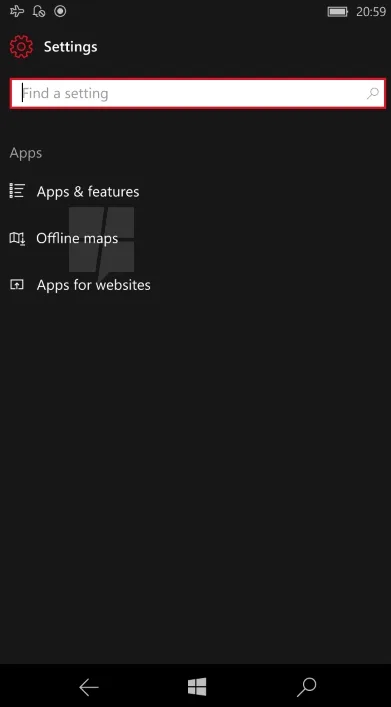This screenshot has height=707, width=391.
Task: Focus the Find a setting field
Action: tap(198, 93)
